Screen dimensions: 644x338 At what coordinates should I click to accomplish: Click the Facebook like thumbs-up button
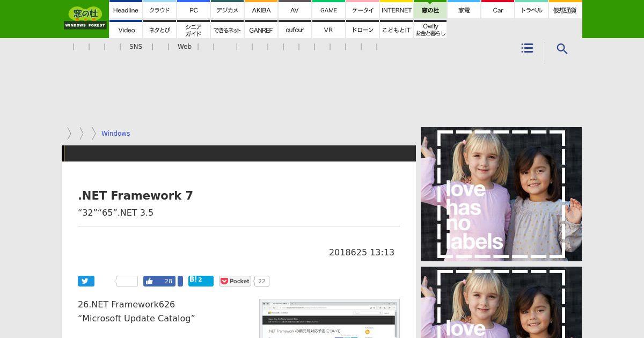149,281
